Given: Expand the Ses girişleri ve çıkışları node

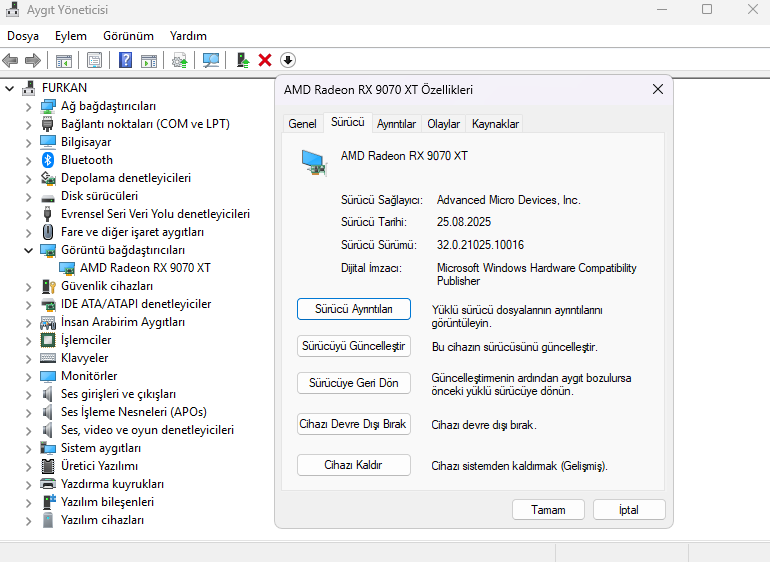Looking at the screenshot, I should [x=28, y=394].
